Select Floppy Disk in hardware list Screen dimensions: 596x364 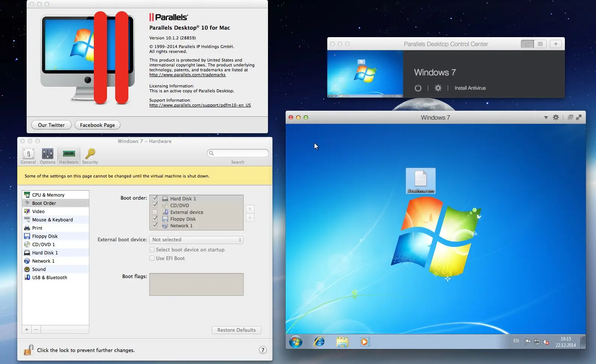click(56, 236)
